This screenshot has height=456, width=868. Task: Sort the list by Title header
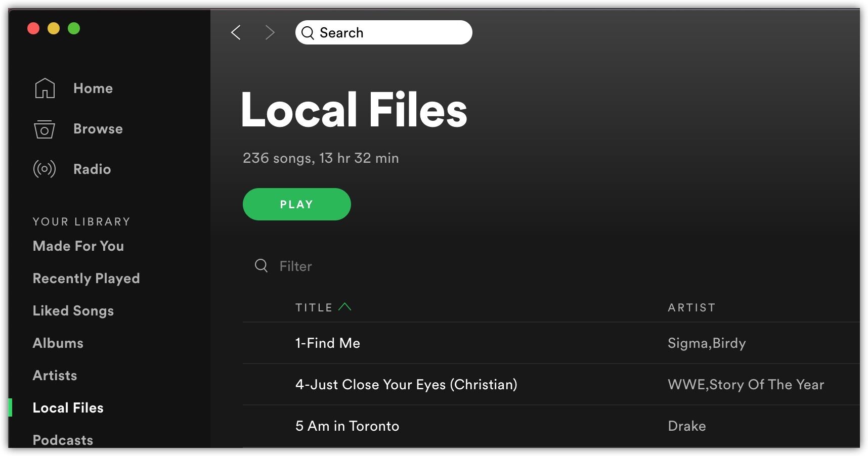point(314,307)
